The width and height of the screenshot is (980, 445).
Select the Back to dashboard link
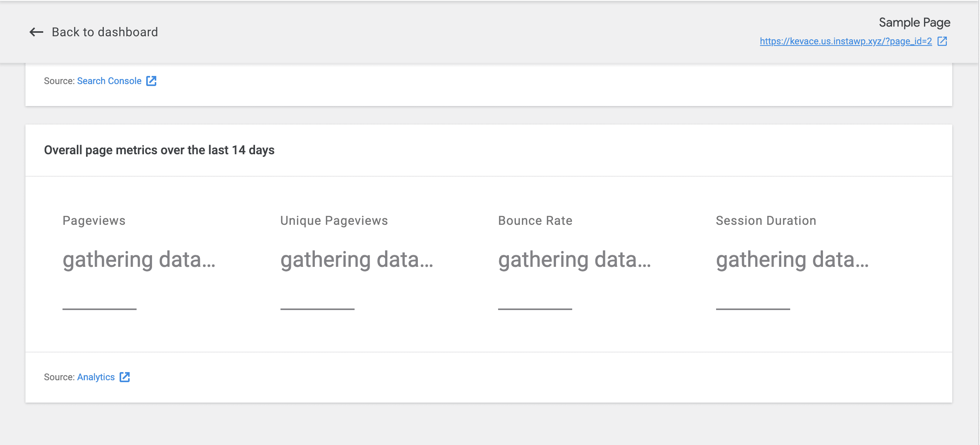[x=105, y=32]
